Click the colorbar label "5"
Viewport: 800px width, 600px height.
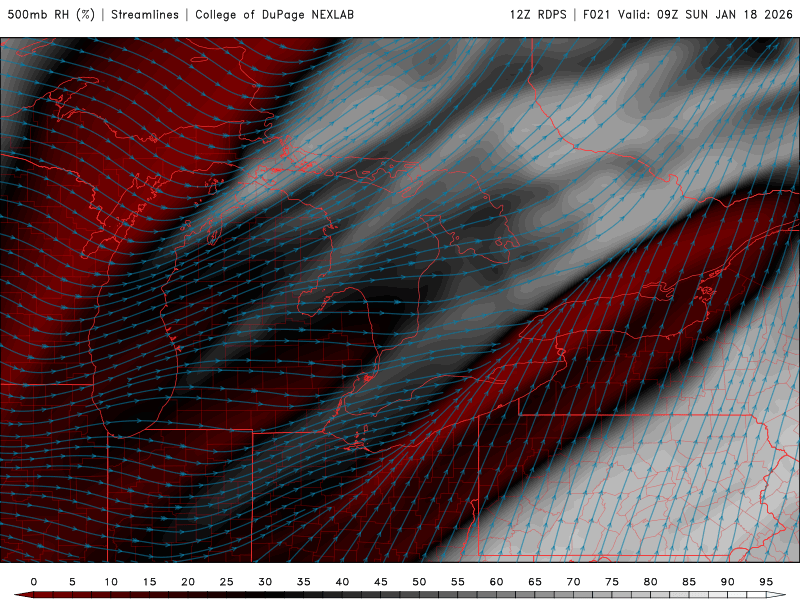pos(72,582)
